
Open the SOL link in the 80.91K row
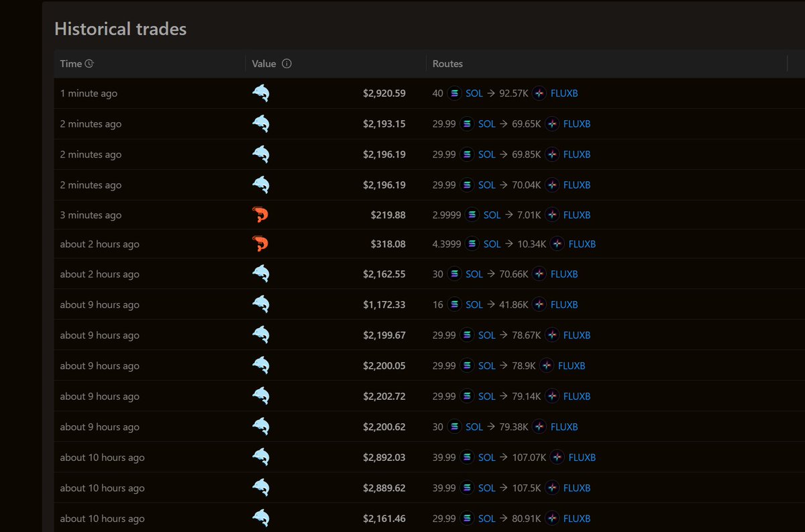click(x=487, y=518)
